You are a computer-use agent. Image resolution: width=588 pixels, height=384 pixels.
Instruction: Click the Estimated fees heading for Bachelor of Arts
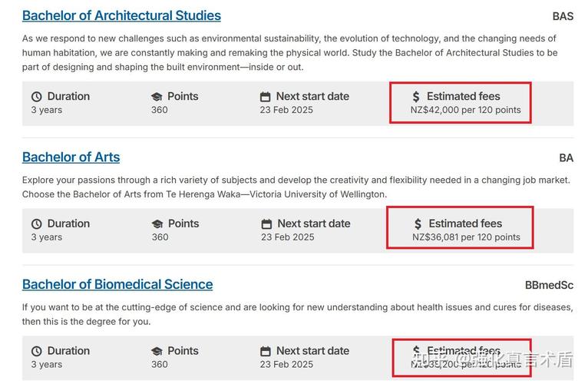point(465,223)
